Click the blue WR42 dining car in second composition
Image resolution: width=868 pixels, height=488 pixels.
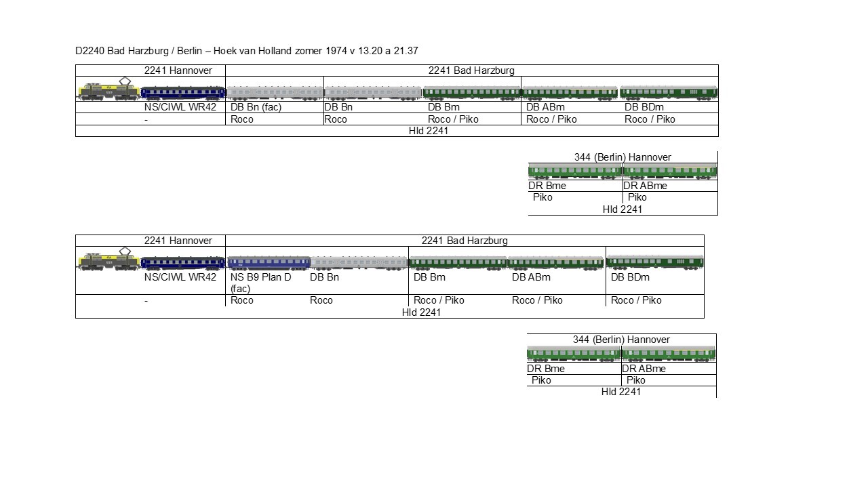(x=183, y=263)
